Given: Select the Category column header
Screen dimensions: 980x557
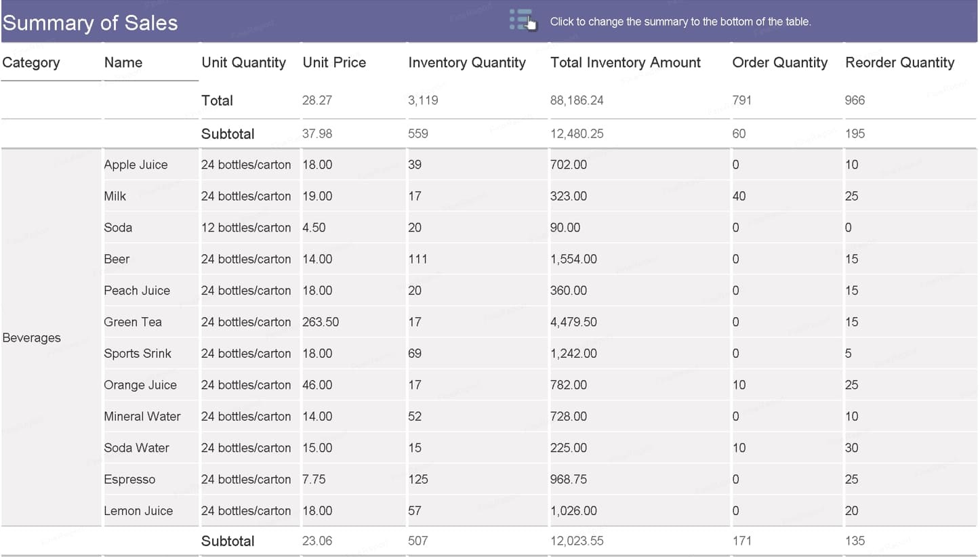Looking at the screenshot, I should 31,63.
